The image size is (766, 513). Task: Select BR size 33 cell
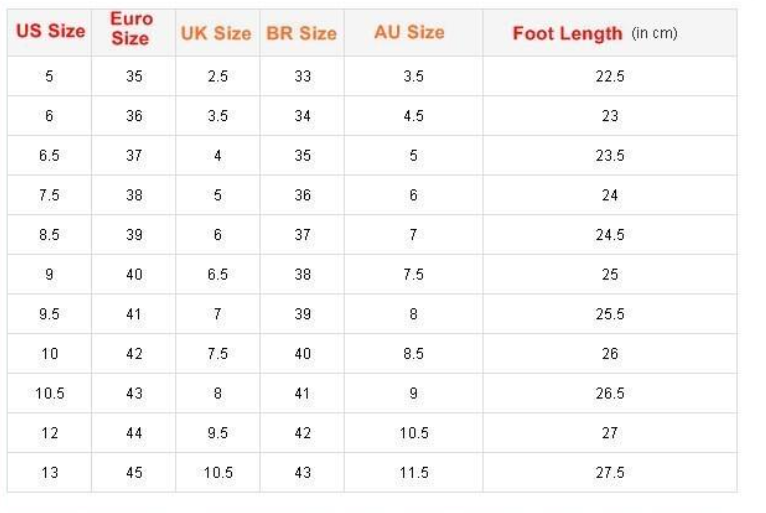(x=303, y=77)
